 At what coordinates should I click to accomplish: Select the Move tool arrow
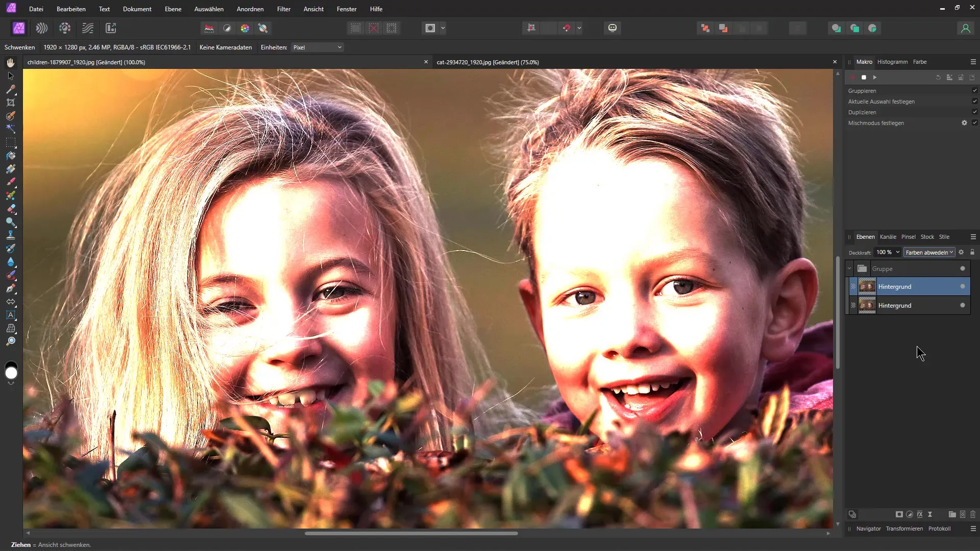(x=11, y=76)
